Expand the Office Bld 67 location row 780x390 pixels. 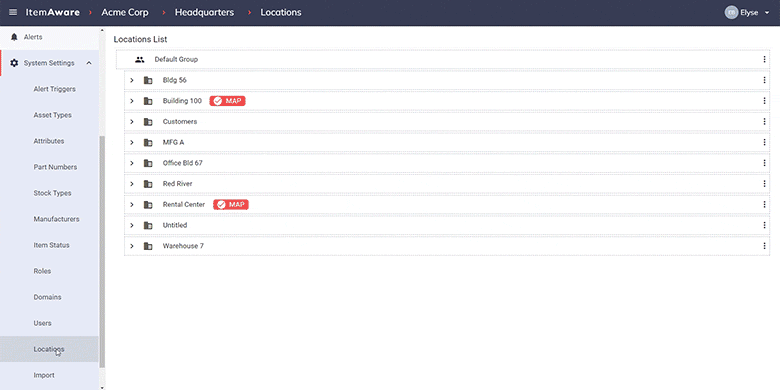(132, 163)
